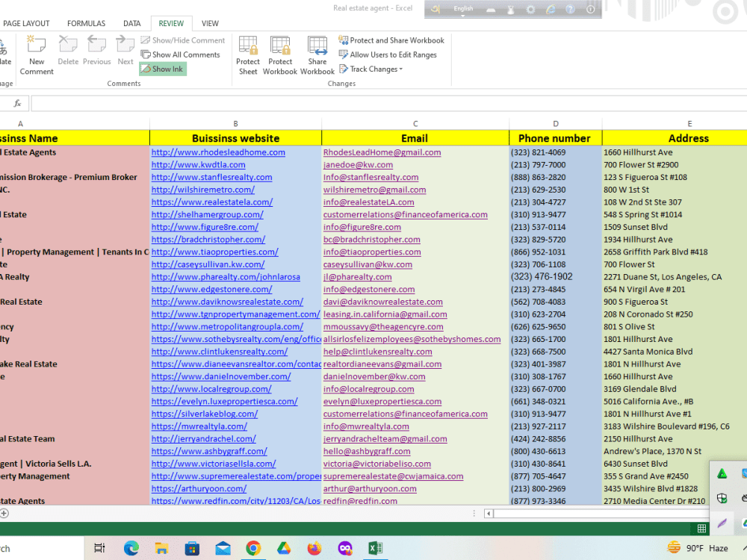Click in the formula bar input
Image resolution: width=747 pixels, height=560 pixels.
click(x=388, y=103)
